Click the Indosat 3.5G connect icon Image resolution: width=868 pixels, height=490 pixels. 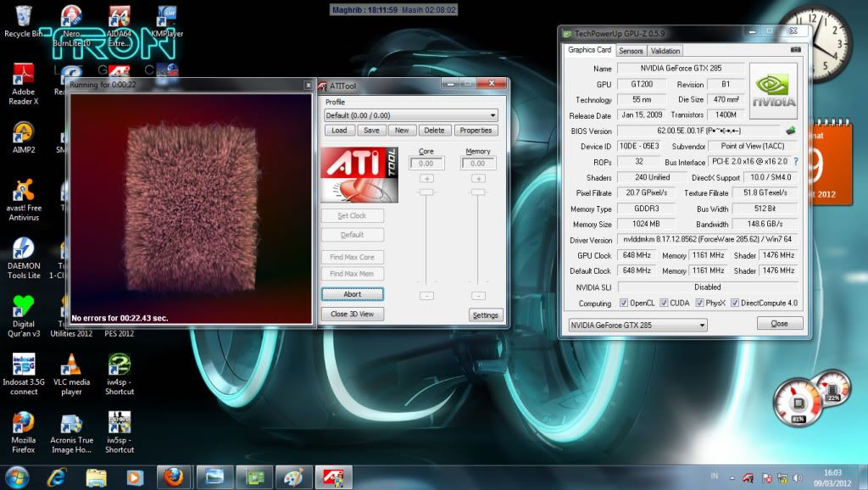pyautogui.click(x=23, y=375)
